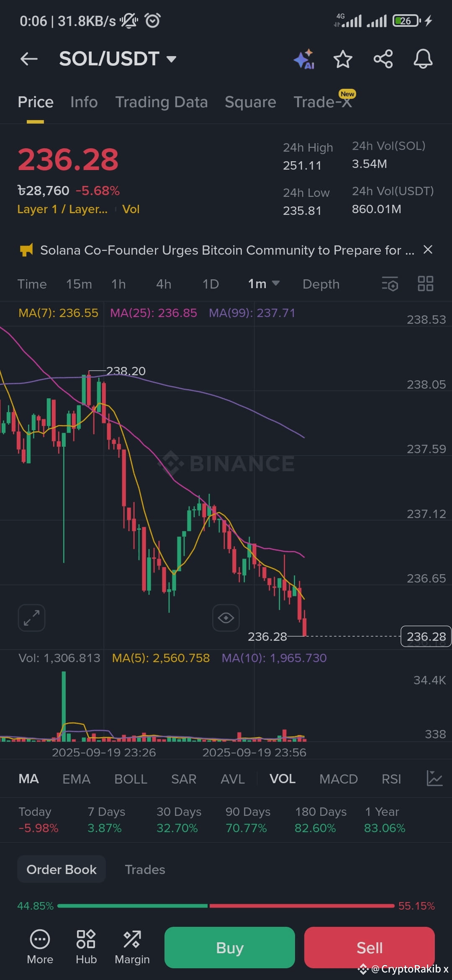Open Margin trading icon
The width and height of the screenshot is (452, 980).
click(132, 947)
